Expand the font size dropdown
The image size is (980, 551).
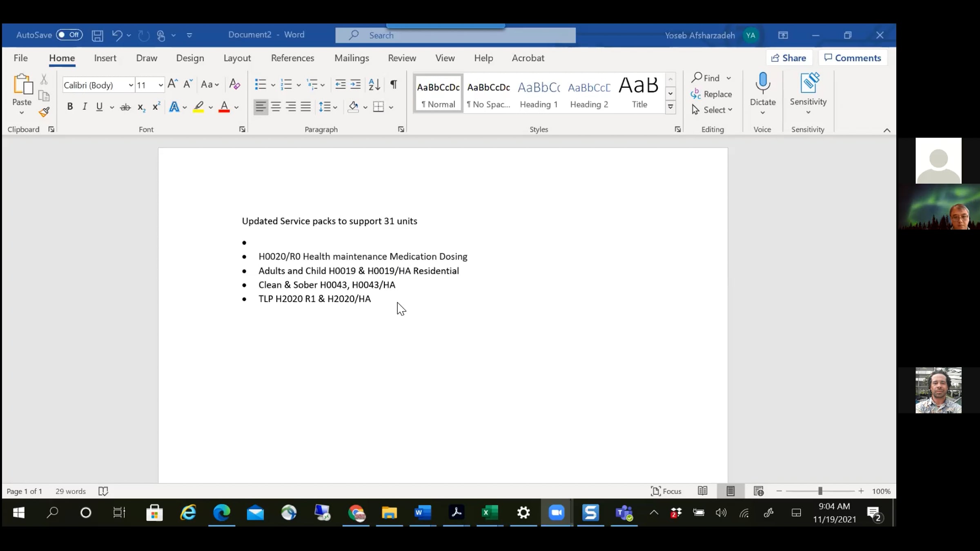pyautogui.click(x=160, y=85)
